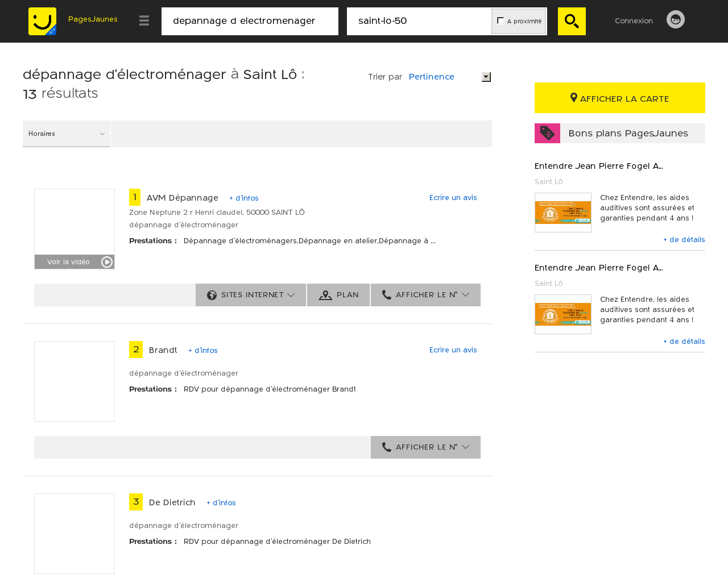The image size is (728, 582).
Task: Click the PagesJaunes smiley logo
Action: pyautogui.click(x=42, y=21)
